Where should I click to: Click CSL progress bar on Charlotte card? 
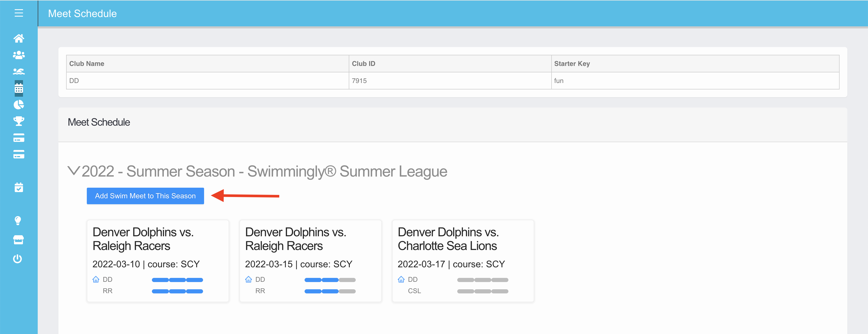click(x=483, y=292)
